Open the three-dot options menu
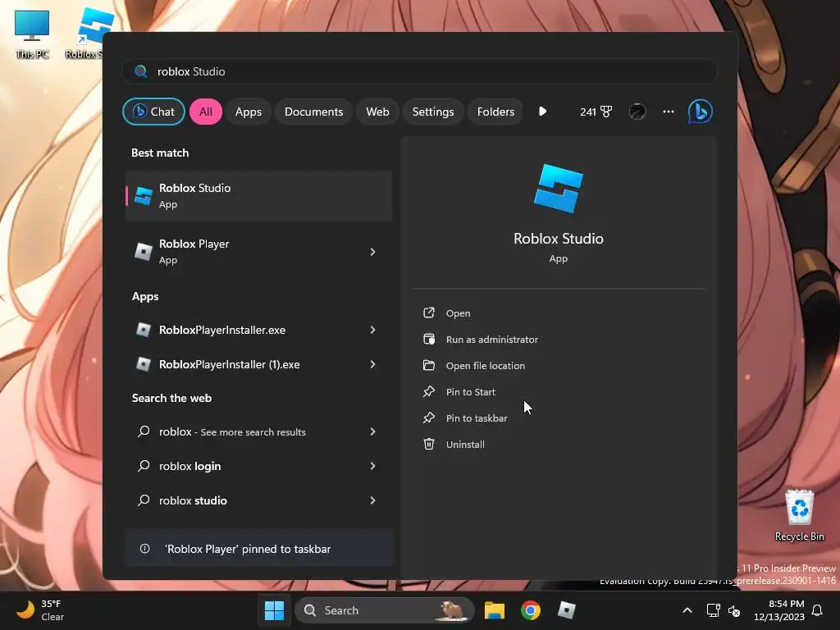840x630 pixels. click(668, 112)
